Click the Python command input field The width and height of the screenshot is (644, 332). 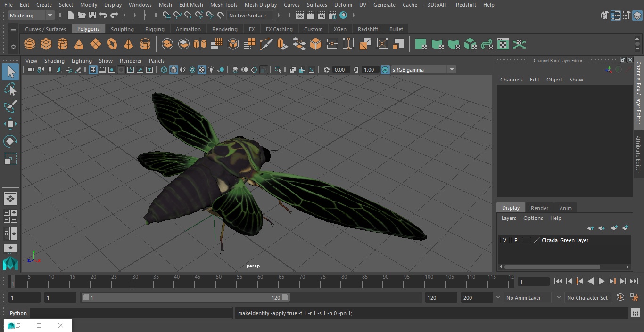click(131, 313)
